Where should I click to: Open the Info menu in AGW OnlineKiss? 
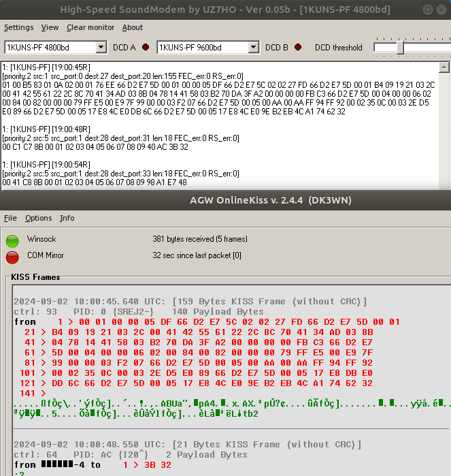pyautogui.click(x=67, y=218)
